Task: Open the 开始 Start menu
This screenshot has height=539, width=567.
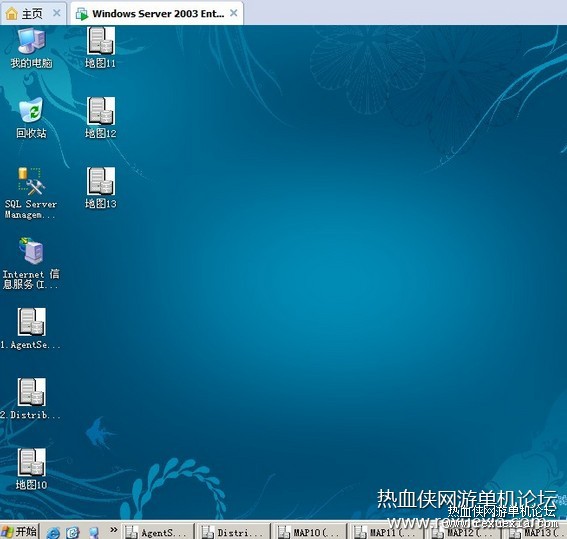Action: coord(19,531)
